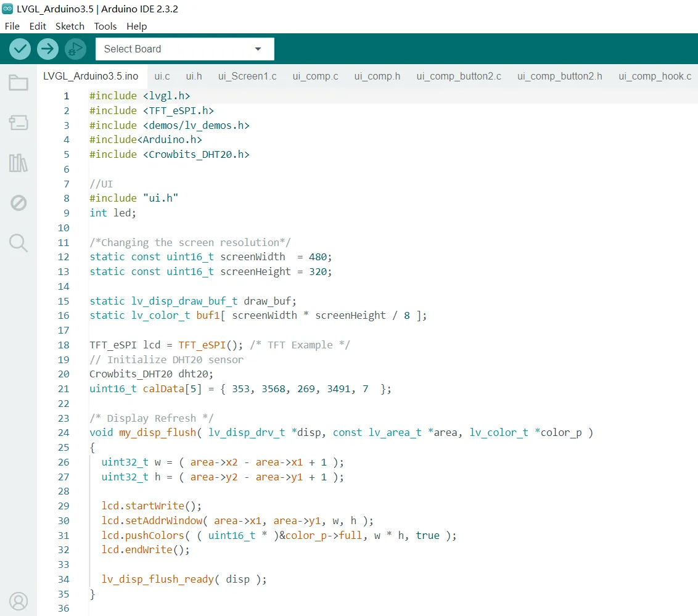Select the ui_comp_hook.c tab
This screenshot has width=698, height=616.
pos(655,76)
